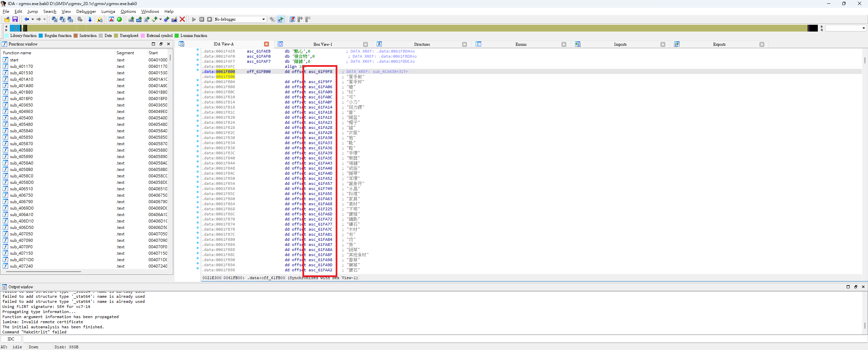Switch to the Structures tab
868x350 pixels.
pyautogui.click(x=422, y=44)
